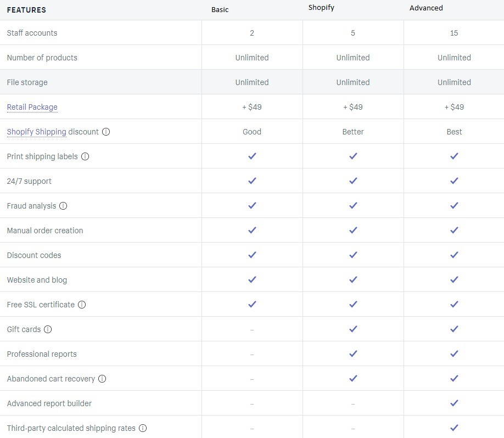Click Advanced checkmark for Third-party shipping rates

click(454, 428)
